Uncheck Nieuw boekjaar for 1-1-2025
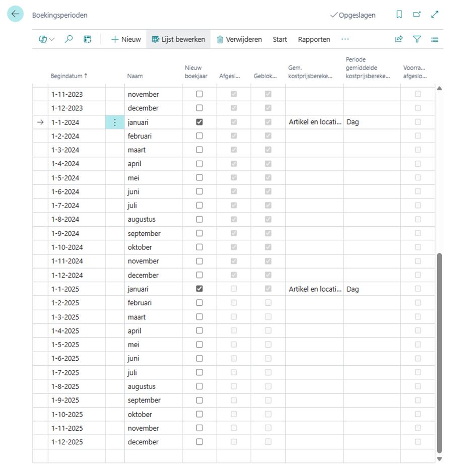This screenshot has width=476, height=467. click(x=199, y=289)
